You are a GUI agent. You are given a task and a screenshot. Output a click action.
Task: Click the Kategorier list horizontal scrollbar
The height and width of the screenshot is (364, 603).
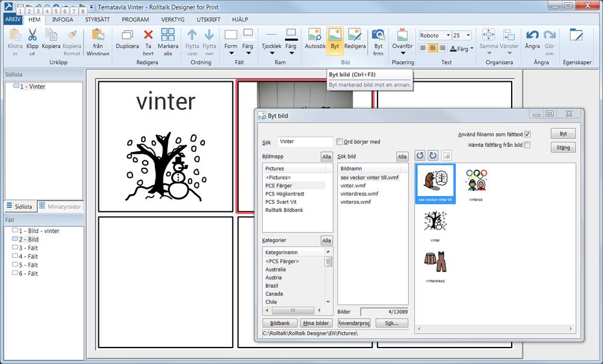(293, 310)
